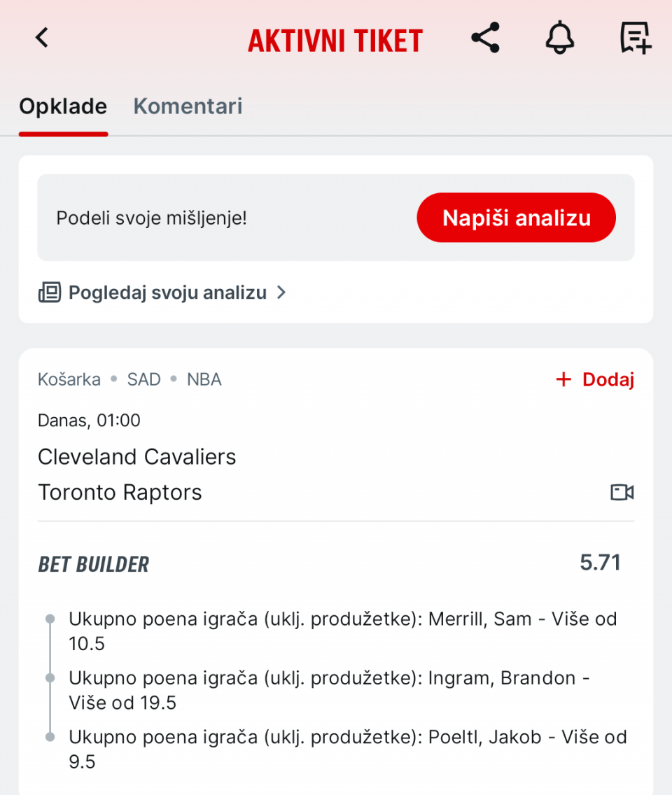The height and width of the screenshot is (795, 672).
Task: Open the Pogledaj svoju analizu link
Action: click(167, 293)
